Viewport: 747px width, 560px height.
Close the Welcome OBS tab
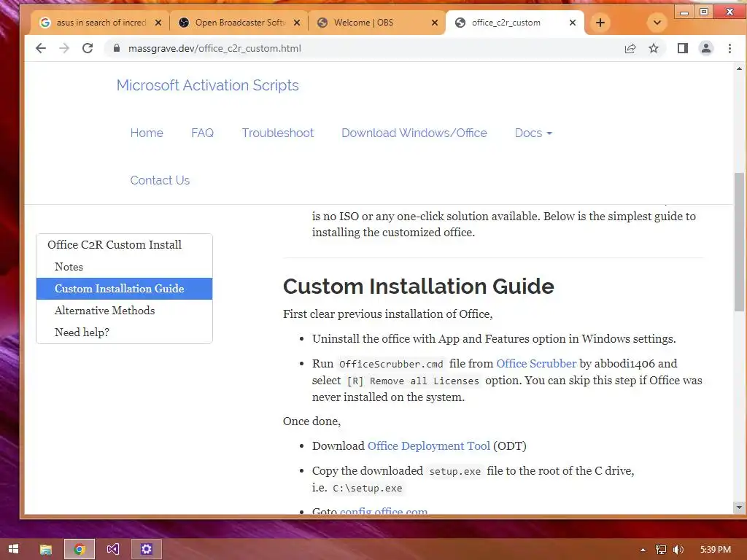[x=435, y=23]
